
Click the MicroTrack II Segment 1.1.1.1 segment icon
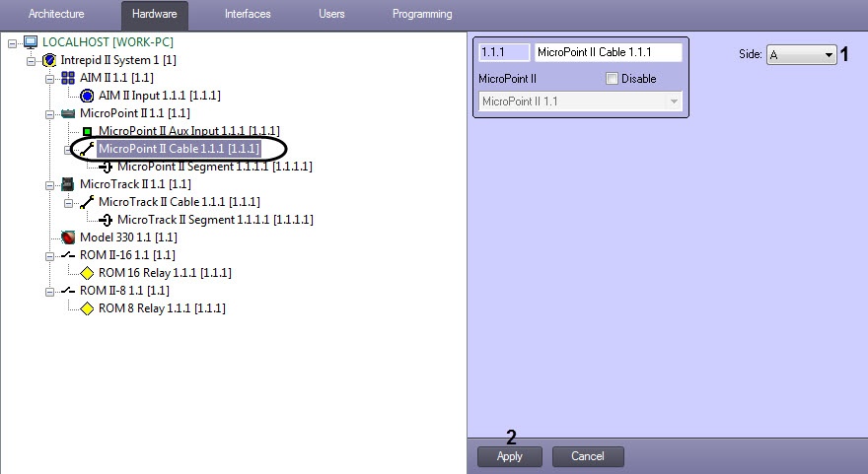pyautogui.click(x=106, y=220)
